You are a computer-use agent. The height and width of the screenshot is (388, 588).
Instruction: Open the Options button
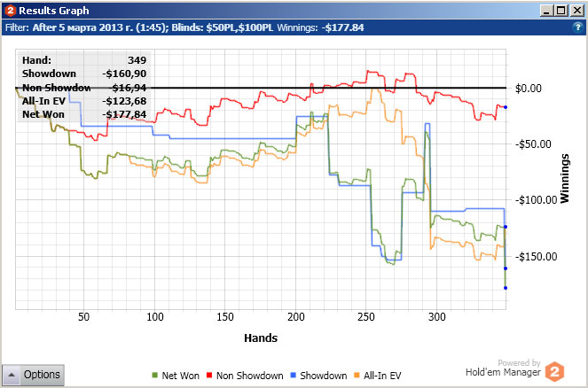pyautogui.click(x=33, y=375)
